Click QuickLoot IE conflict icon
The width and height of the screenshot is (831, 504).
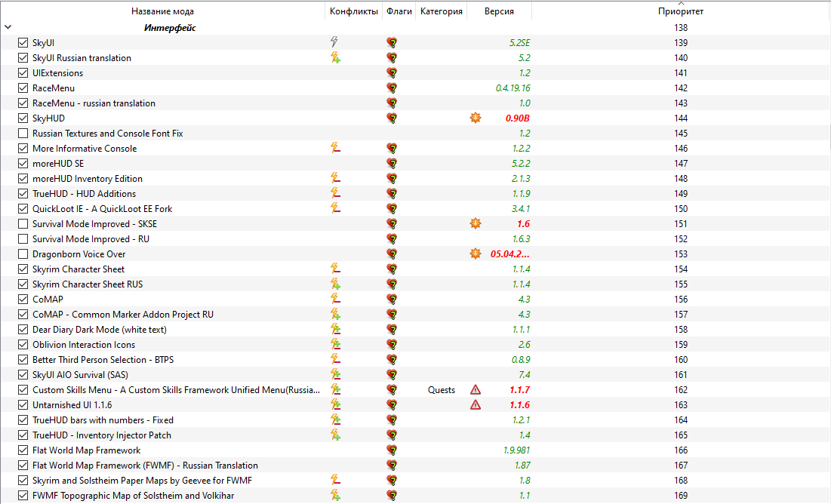coord(335,208)
